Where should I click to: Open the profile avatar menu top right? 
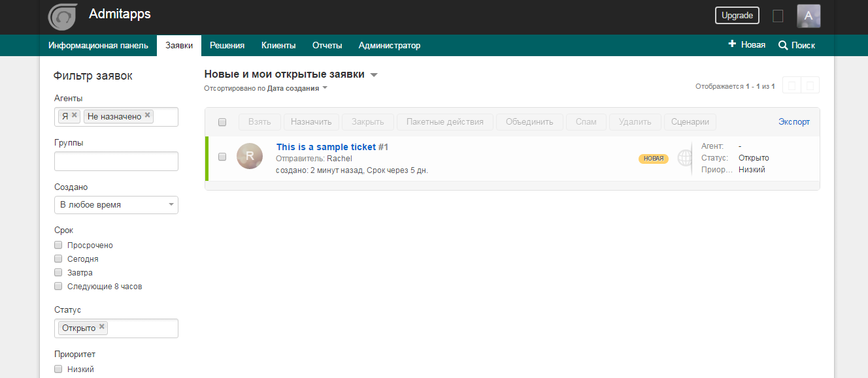point(809,16)
